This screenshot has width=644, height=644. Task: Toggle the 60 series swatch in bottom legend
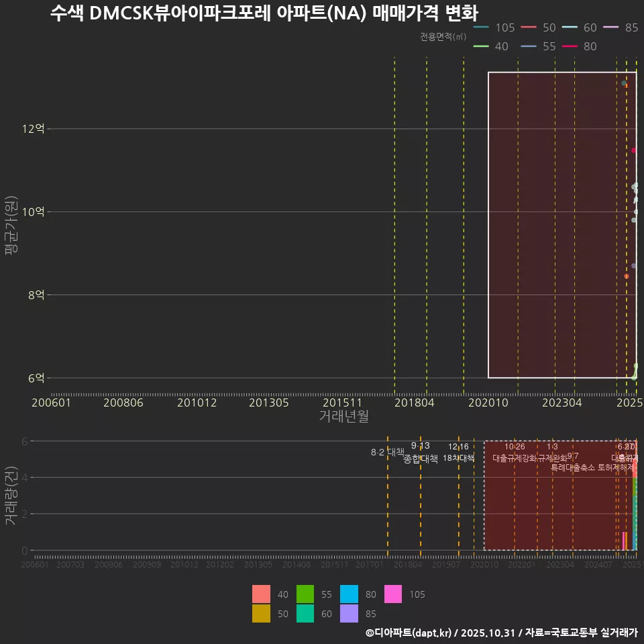point(306,613)
